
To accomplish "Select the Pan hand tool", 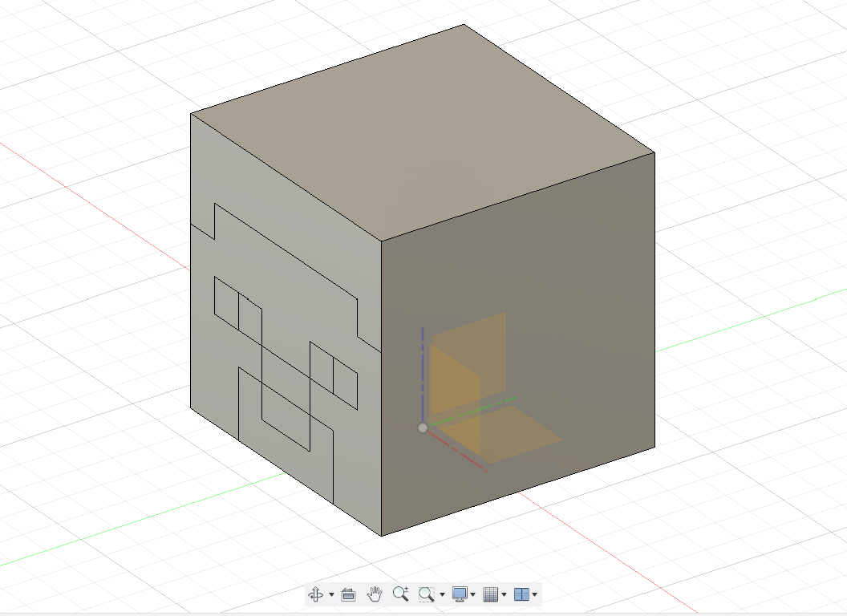I will (375, 594).
